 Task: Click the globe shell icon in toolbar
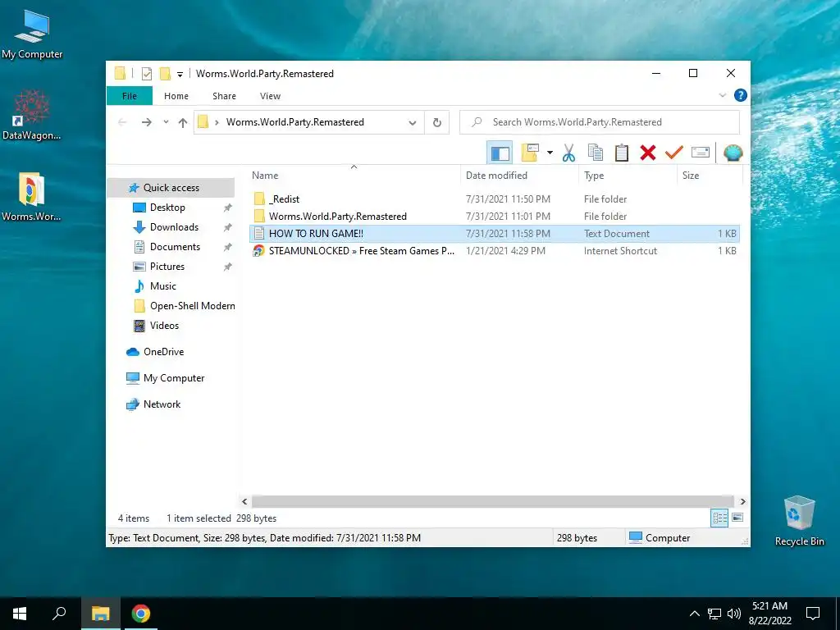click(x=733, y=153)
